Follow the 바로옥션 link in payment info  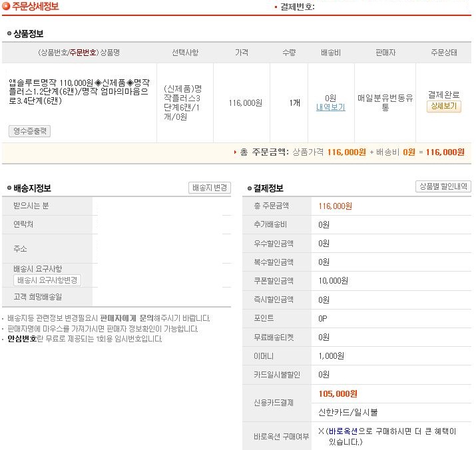(x=343, y=431)
